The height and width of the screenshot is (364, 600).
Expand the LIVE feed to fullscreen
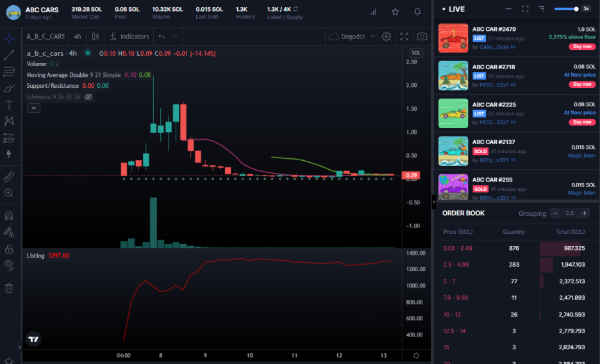coord(525,8)
